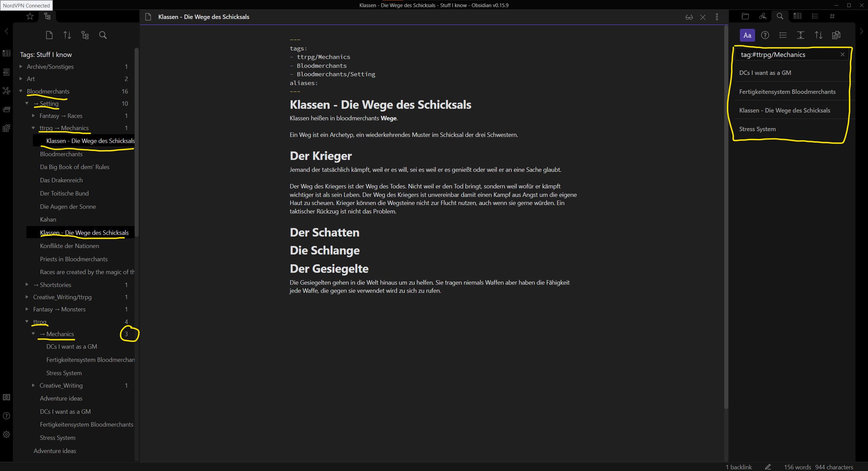The width and height of the screenshot is (868, 471).
Task: Expand the Archive/Sonstiges tag
Action: pos(21,66)
